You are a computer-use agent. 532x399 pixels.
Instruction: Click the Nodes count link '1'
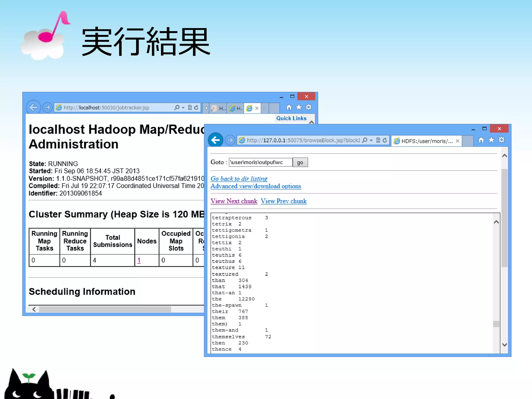[x=139, y=260]
